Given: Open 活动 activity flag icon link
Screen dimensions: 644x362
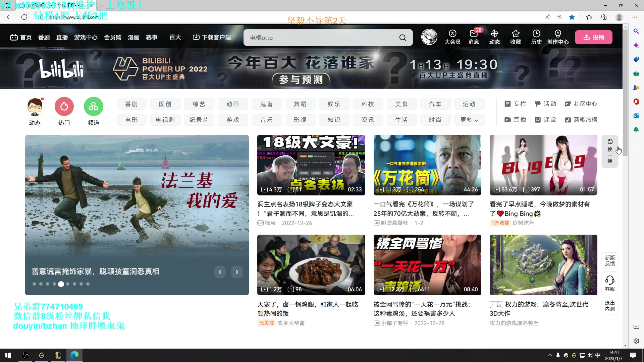Looking at the screenshot, I should point(546,104).
